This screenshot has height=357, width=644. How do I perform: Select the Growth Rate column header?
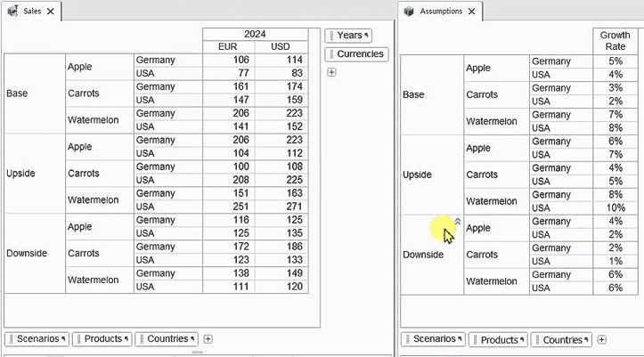coord(615,41)
